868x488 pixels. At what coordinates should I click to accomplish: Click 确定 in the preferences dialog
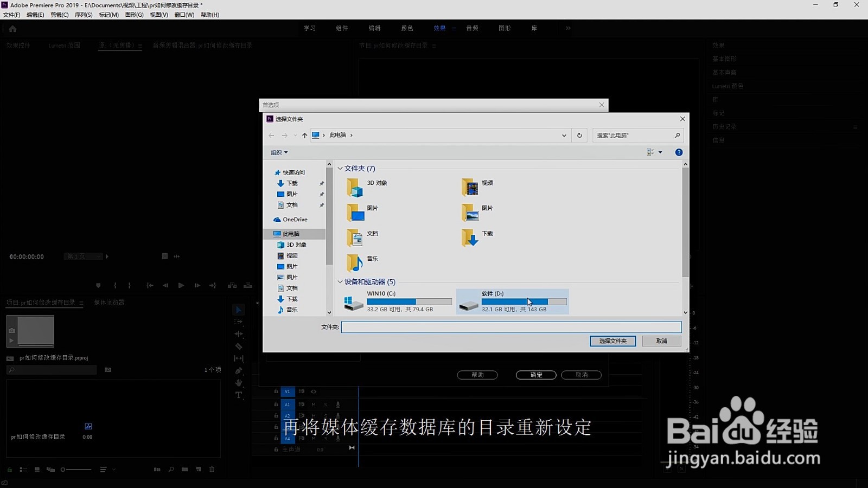tap(536, 375)
